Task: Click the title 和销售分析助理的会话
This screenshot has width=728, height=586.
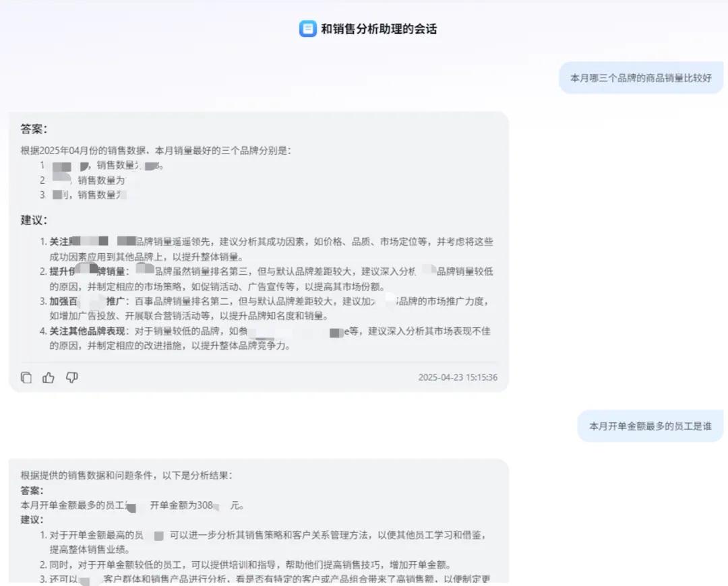Action: [378, 29]
